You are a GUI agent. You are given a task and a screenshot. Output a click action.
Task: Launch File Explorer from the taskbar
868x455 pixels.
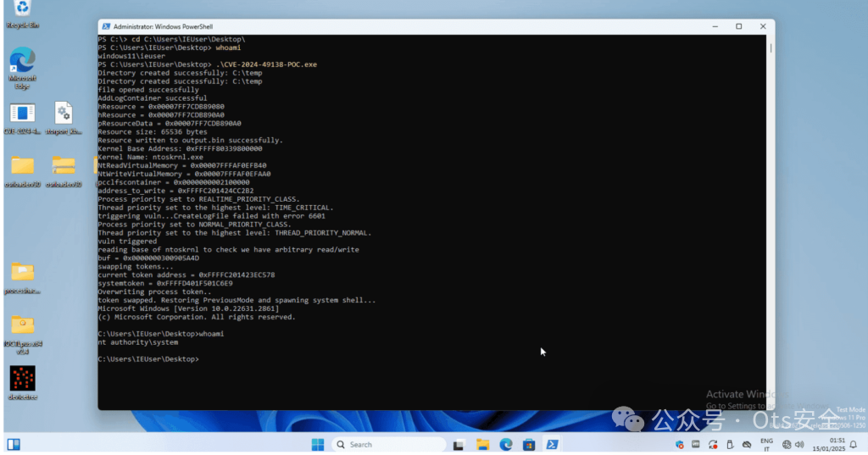click(482, 445)
